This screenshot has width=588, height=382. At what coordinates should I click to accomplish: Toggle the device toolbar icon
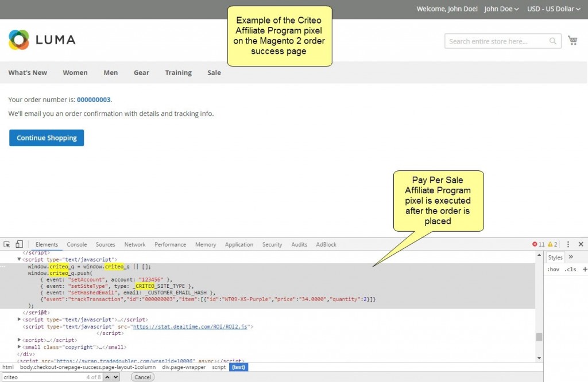(x=19, y=244)
